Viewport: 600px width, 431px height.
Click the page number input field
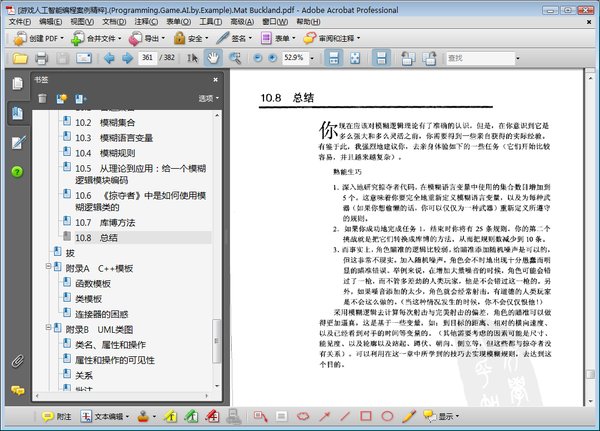pyautogui.click(x=150, y=58)
